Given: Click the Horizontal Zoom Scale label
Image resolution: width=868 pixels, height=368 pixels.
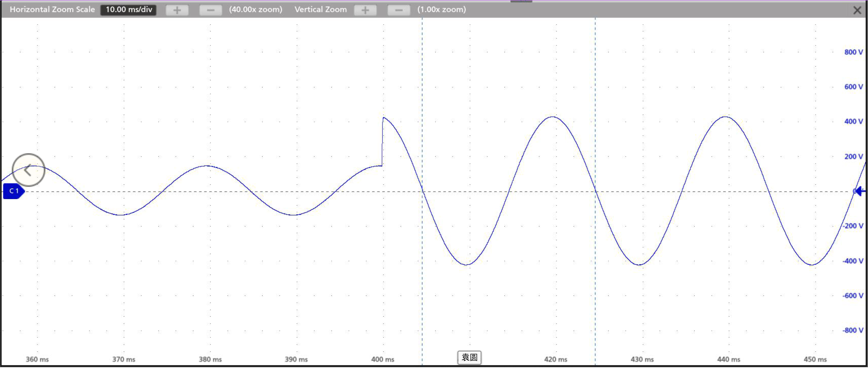Looking at the screenshot, I should point(52,9).
